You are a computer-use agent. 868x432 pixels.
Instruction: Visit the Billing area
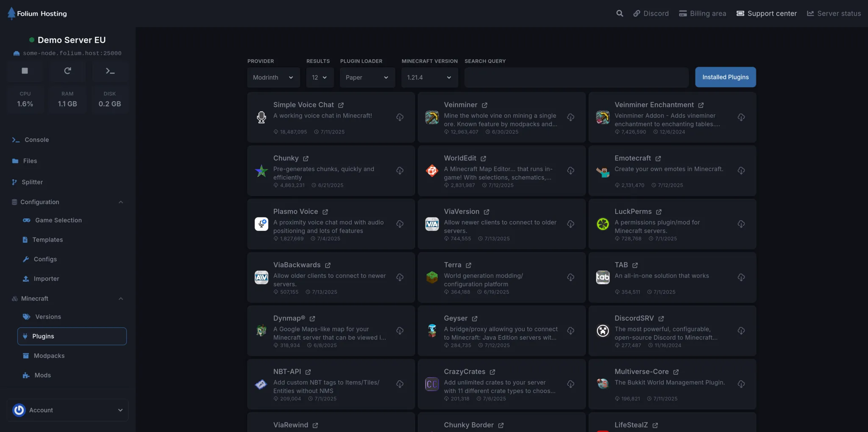point(702,13)
